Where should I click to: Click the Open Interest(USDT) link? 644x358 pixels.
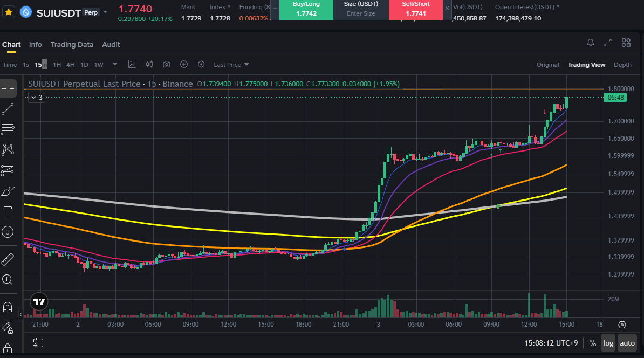point(527,7)
